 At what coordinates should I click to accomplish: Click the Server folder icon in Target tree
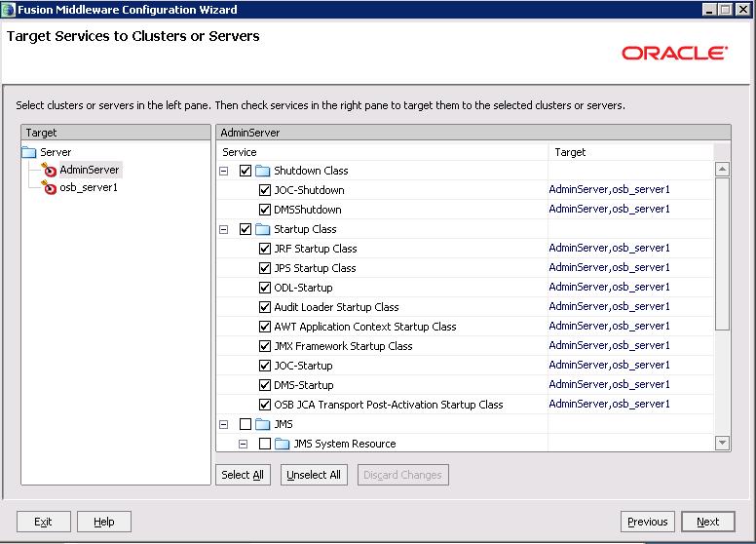pos(29,152)
